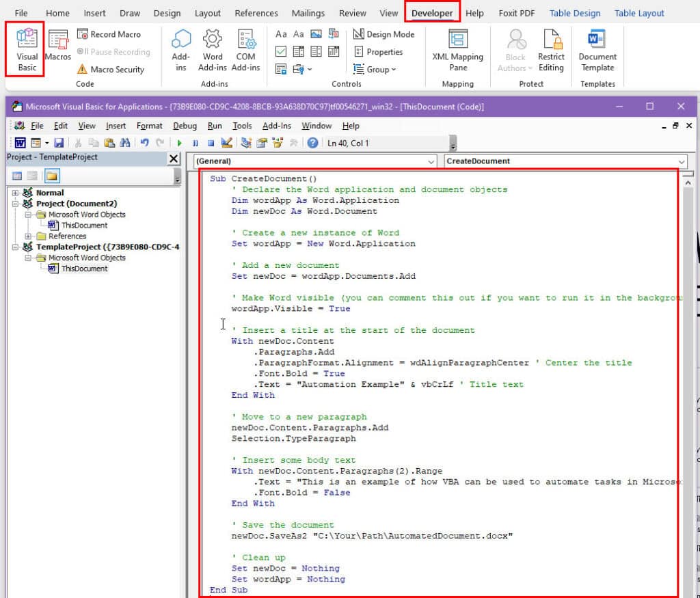This screenshot has height=598, width=700.
Task: Click View Microsoft Word toolbar icon
Action: (x=20, y=143)
